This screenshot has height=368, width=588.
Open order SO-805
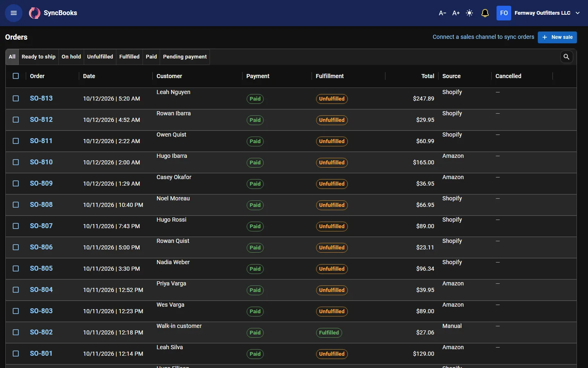coord(41,269)
